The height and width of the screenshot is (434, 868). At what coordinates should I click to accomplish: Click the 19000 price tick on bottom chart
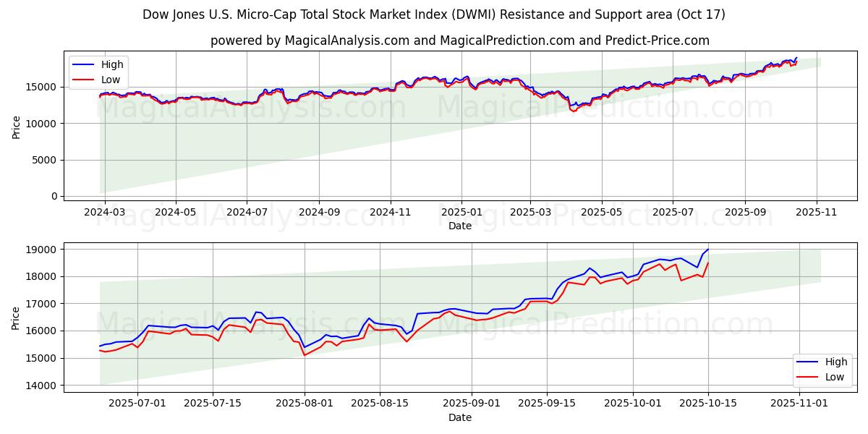tap(42, 250)
